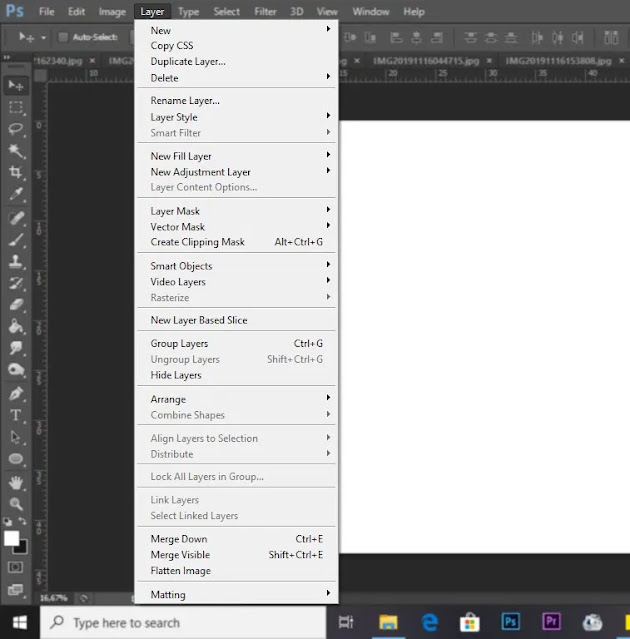The image size is (630, 639).
Task: Expand the Arrange submenu
Action: (x=236, y=399)
